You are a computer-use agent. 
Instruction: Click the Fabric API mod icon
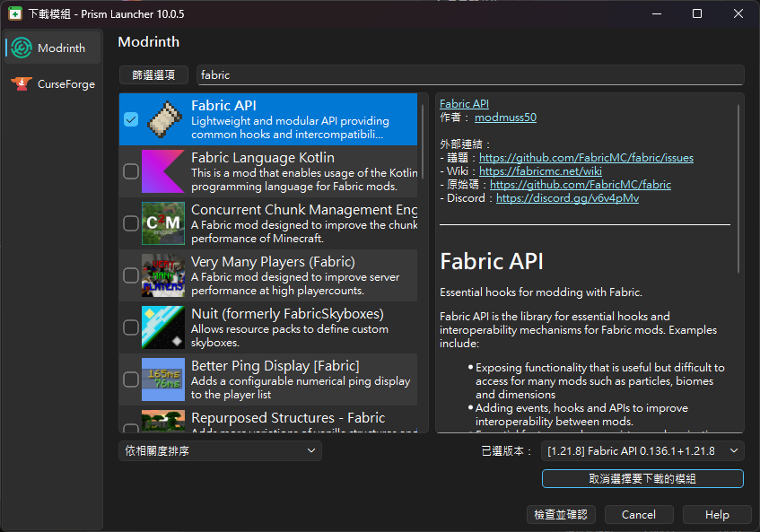click(163, 119)
